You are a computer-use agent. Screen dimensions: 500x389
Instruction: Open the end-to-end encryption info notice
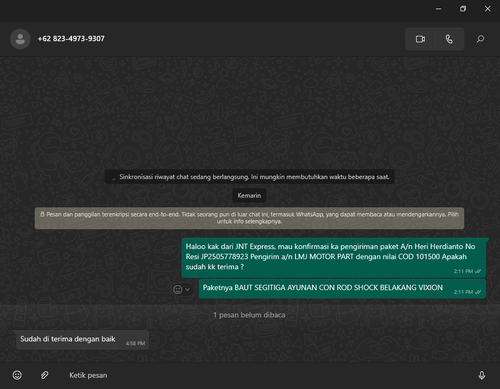coord(249,218)
